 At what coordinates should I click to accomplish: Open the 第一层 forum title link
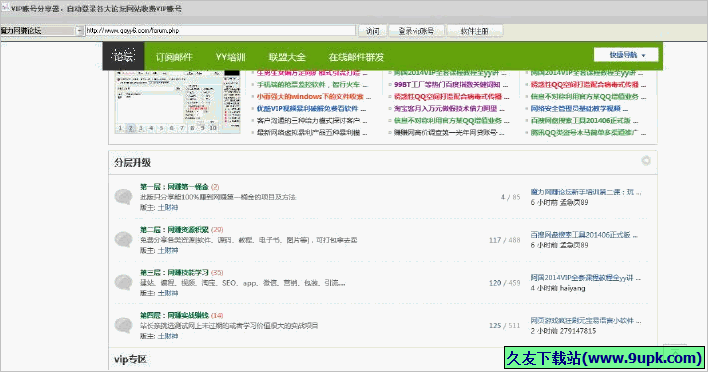174,186
